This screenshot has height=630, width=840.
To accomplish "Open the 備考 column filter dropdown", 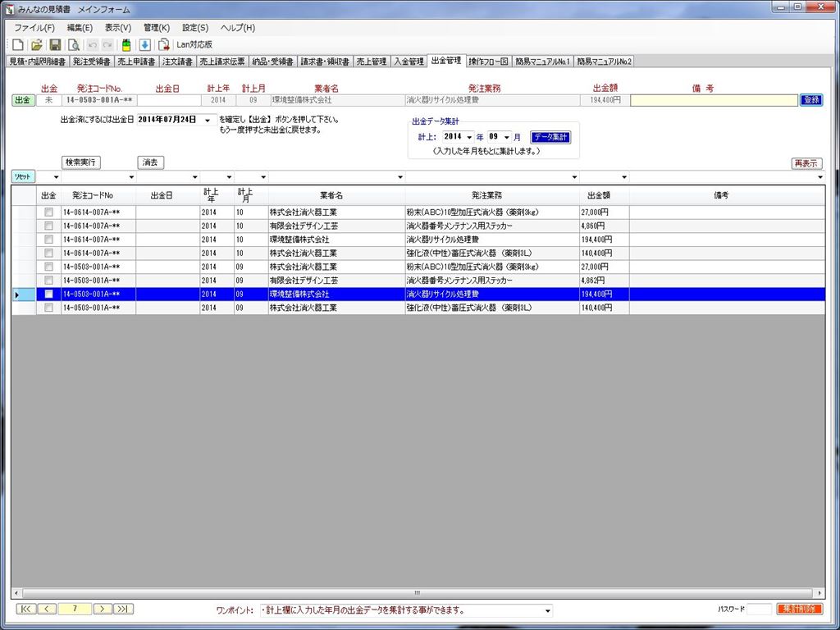I will click(x=820, y=177).
